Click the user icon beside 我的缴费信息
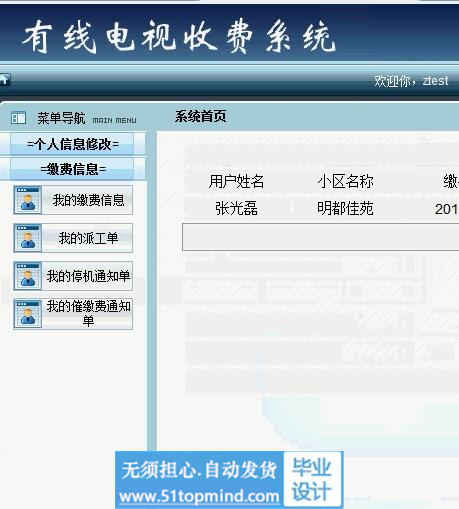The height and width of the screenshot is (509, 459). (28, 200)
